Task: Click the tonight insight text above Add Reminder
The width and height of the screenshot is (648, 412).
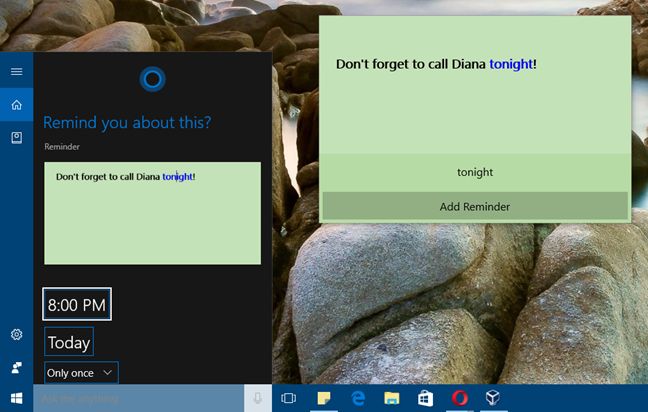Action: pos(475,172)
